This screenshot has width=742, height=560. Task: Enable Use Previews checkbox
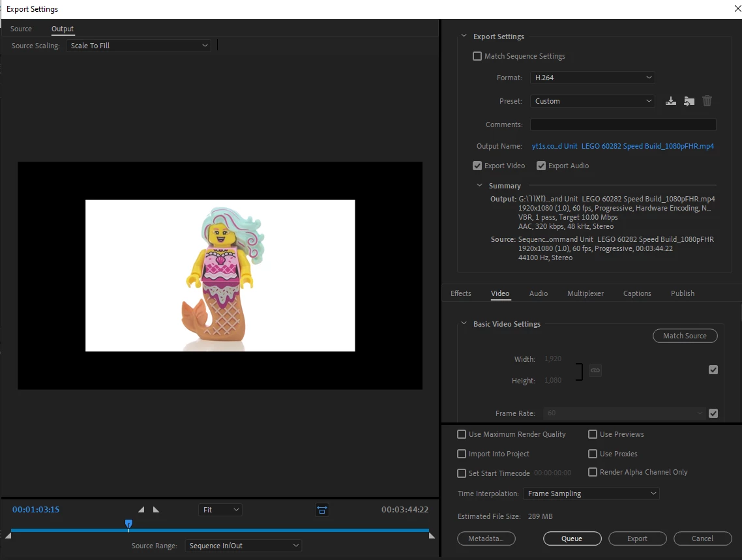pyautogui.click(x=593, y=434)
